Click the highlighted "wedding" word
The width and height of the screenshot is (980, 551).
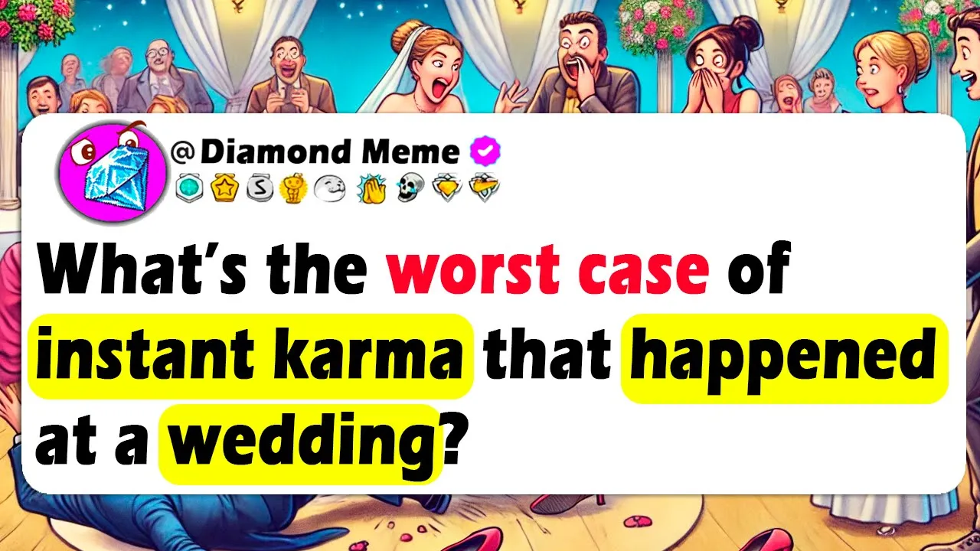pos(299,443)
